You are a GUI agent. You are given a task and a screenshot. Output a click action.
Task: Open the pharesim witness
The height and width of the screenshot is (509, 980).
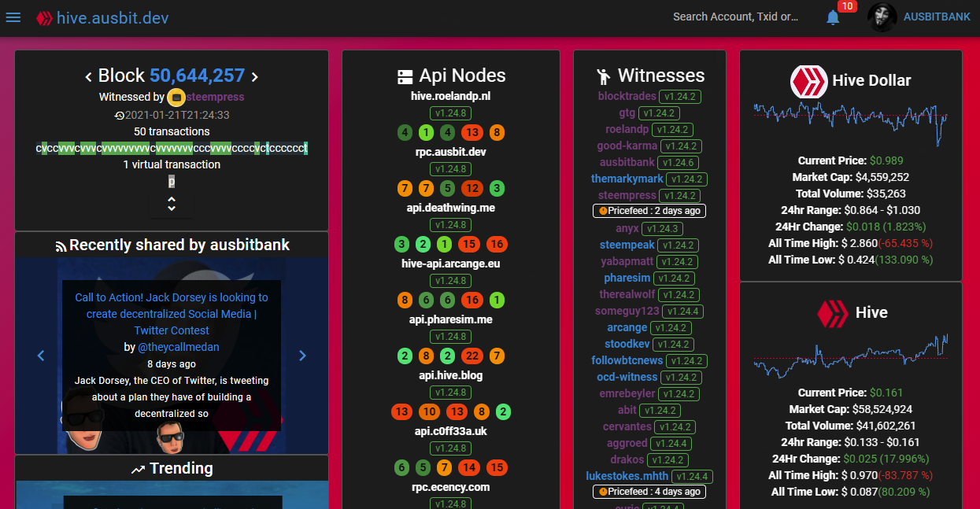point(627,278)
